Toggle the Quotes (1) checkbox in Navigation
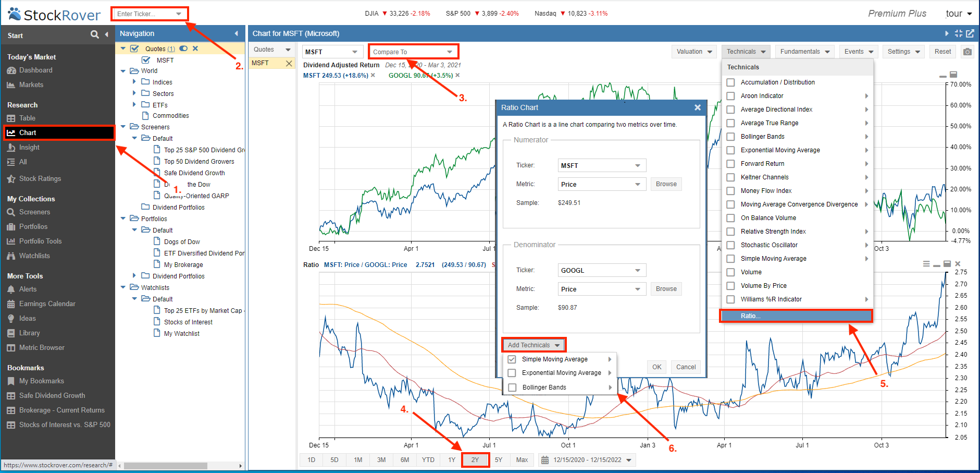This screenshot has width=980, height=473. pyautogui.click(x=134, y=48)
